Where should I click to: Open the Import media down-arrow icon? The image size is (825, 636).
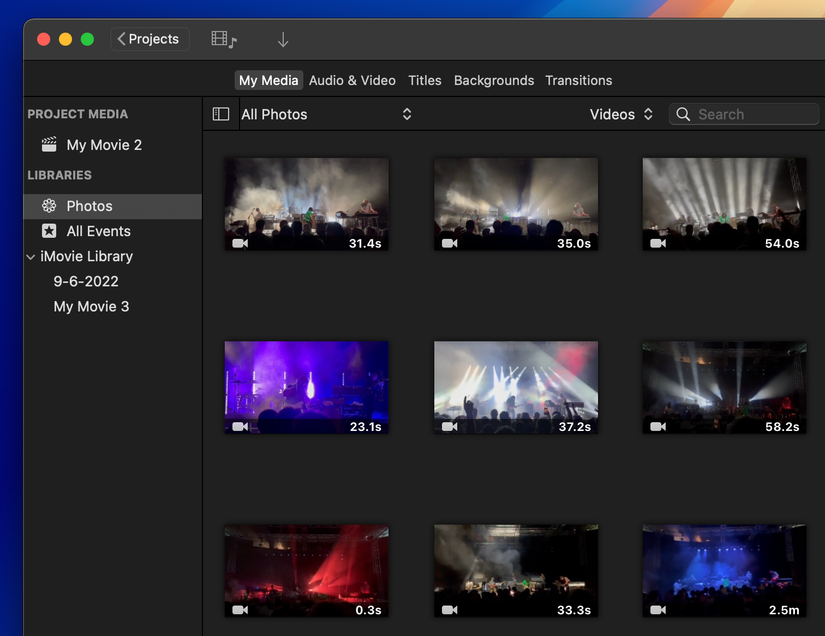pyautogui.click(x=283, y=39)
